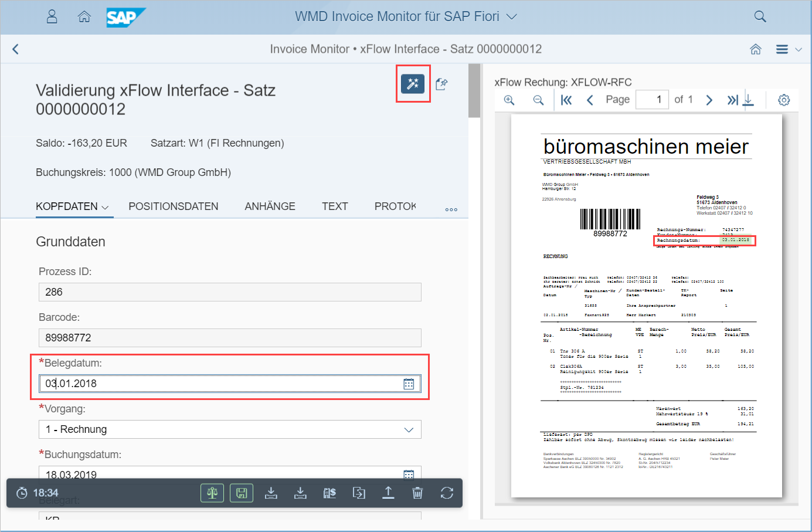Click the page number input field
812x532 pixels.
coord(652,100)
